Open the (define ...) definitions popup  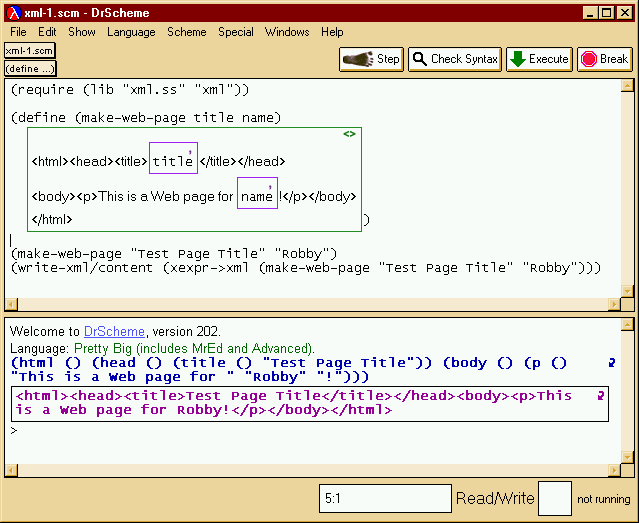(x=30, y=68)
